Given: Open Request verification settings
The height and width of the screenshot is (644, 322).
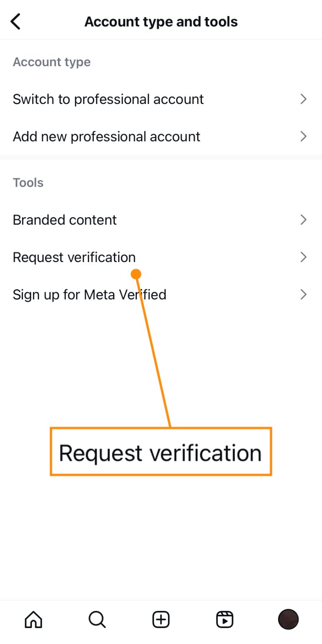Looking at the screenshot, I should pos(74,257).
